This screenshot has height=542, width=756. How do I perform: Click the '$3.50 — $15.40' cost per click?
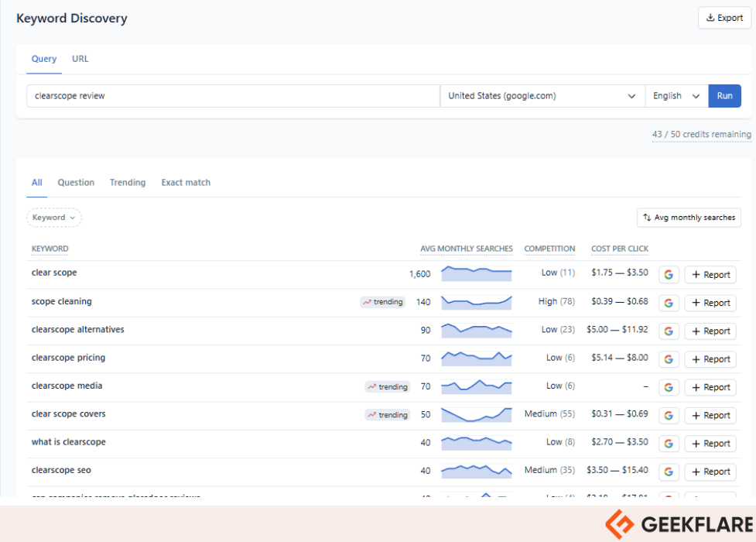click(x=617, y=470)
